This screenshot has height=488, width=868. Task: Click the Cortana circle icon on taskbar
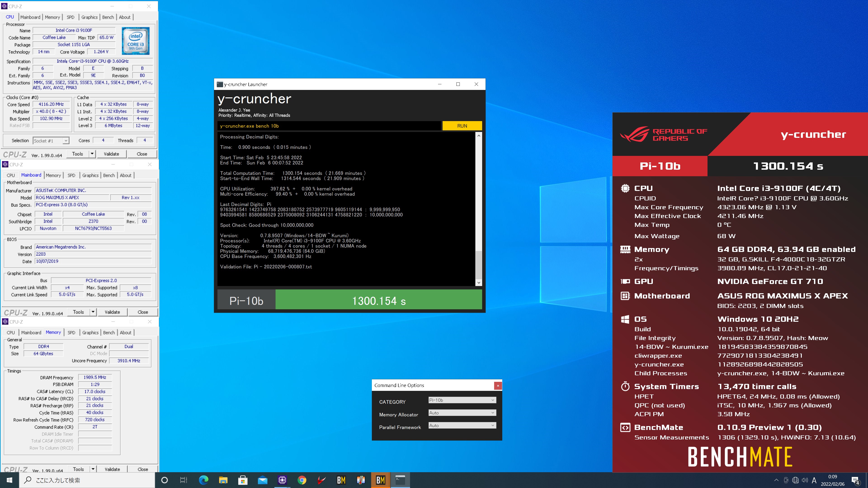click(x=164, y=480)
